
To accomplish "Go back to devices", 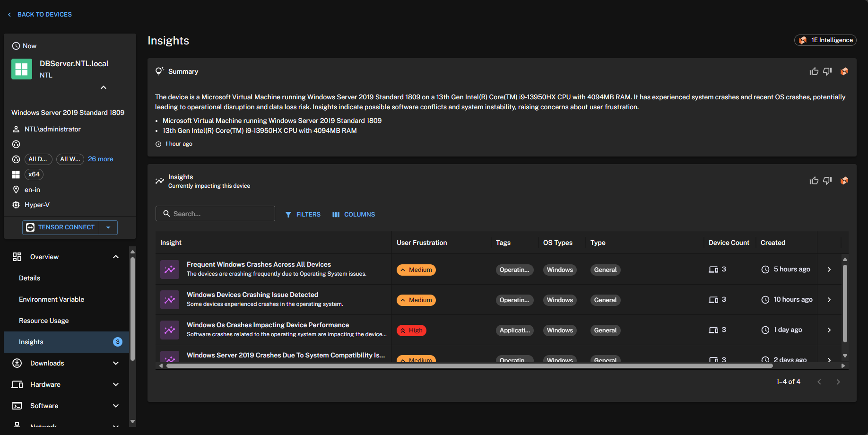I will tap(40, 15).
